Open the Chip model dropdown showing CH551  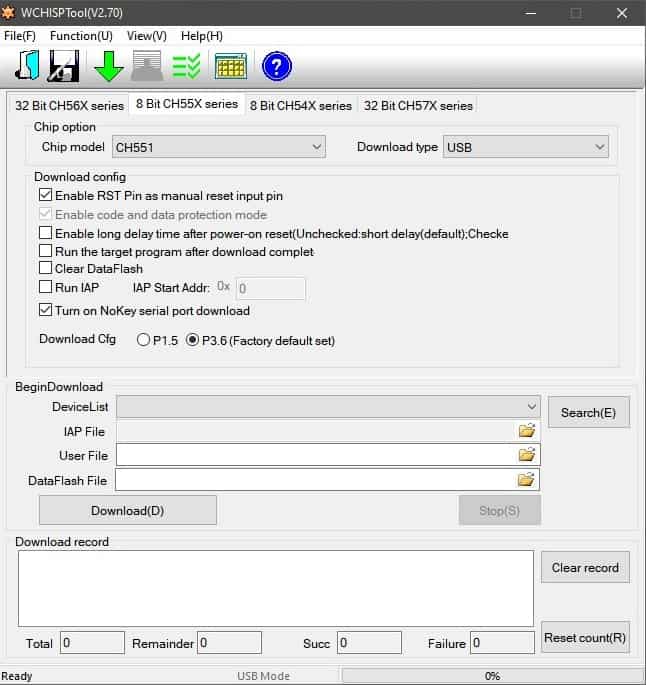[x=219, y=147]
